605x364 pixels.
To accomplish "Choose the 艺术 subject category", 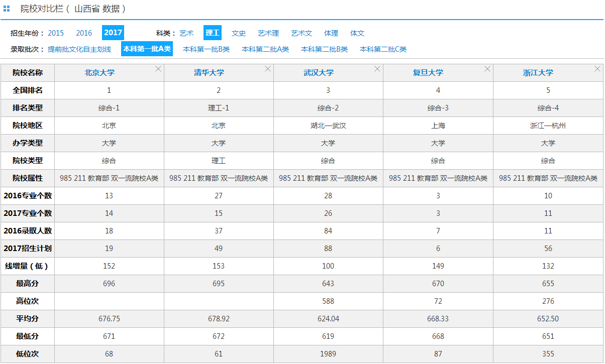I will tap(186, 33).
